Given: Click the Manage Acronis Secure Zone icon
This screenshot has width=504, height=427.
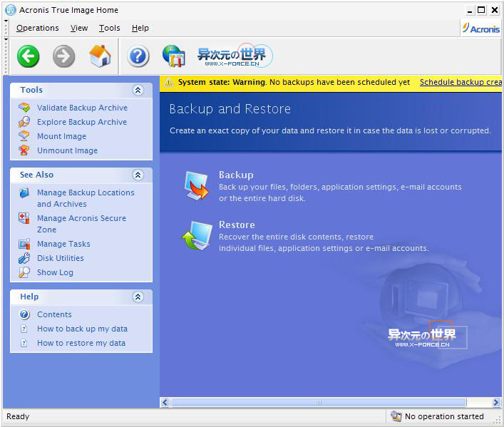Looking at the screenshot, I should tap(24, 219).
